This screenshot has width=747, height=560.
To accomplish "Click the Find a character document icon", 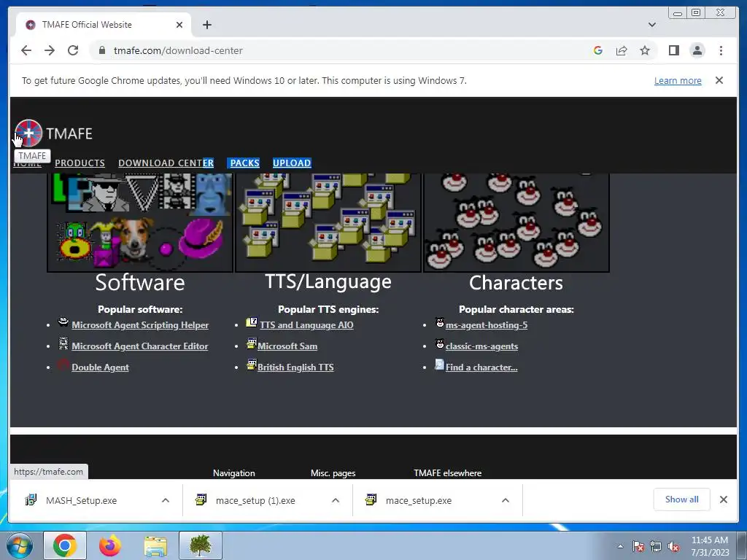I will [439, 365].
